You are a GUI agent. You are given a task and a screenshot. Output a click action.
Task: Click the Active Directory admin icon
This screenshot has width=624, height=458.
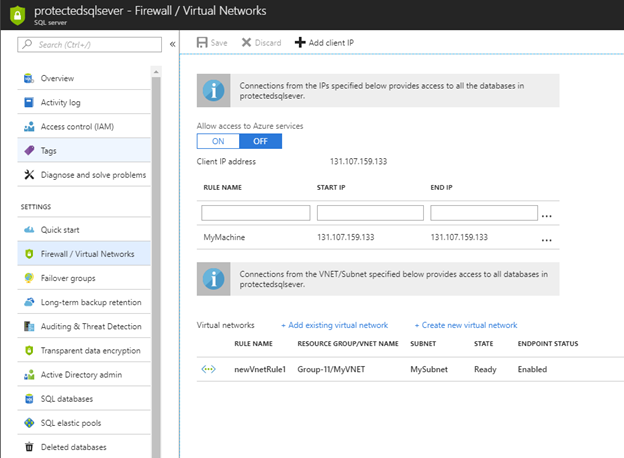[x=29, y=375]
